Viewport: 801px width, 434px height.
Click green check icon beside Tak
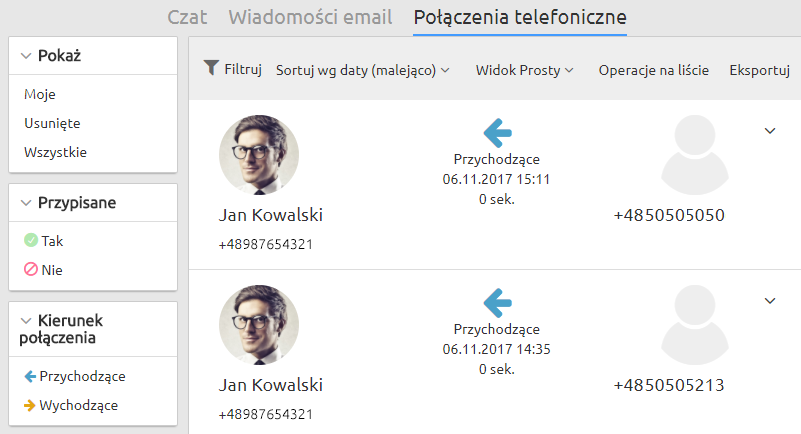point(31,241)
